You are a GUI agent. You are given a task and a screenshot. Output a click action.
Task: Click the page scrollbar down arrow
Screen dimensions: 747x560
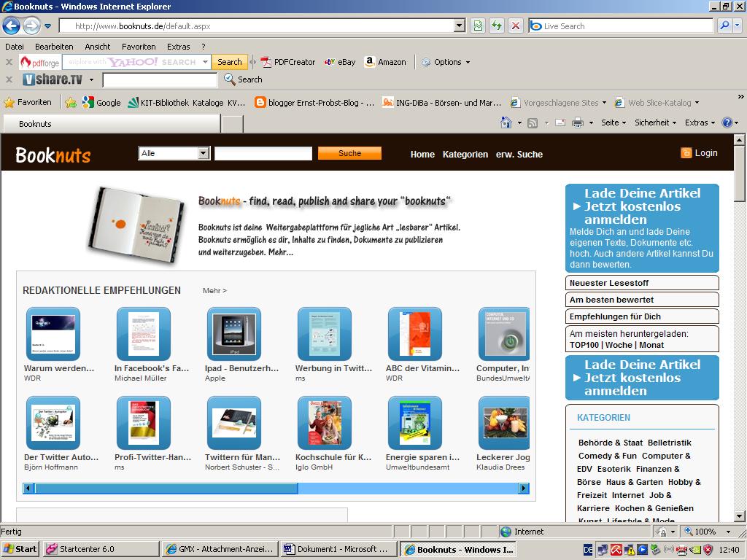740,516
